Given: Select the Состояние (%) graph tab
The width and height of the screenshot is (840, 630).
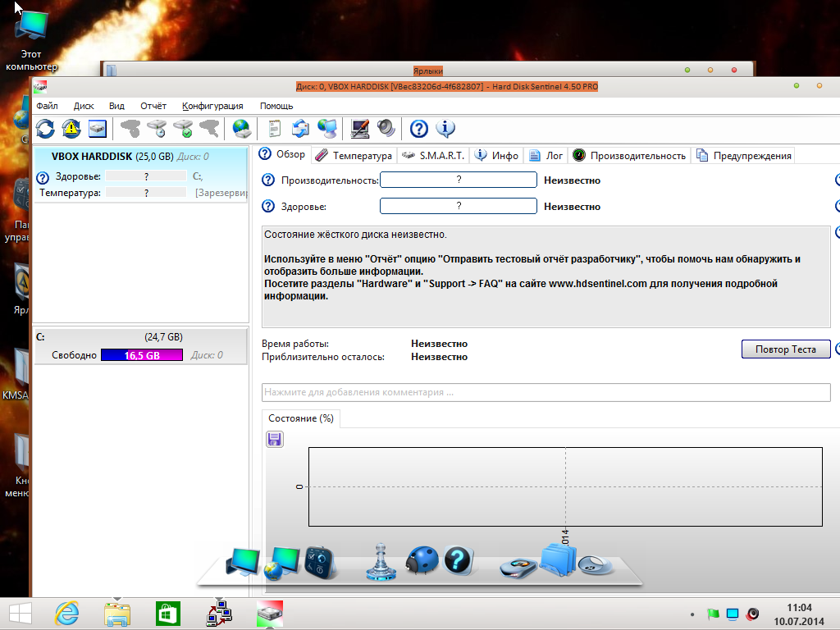Looking at the screenshot, I should click(300, 418).
